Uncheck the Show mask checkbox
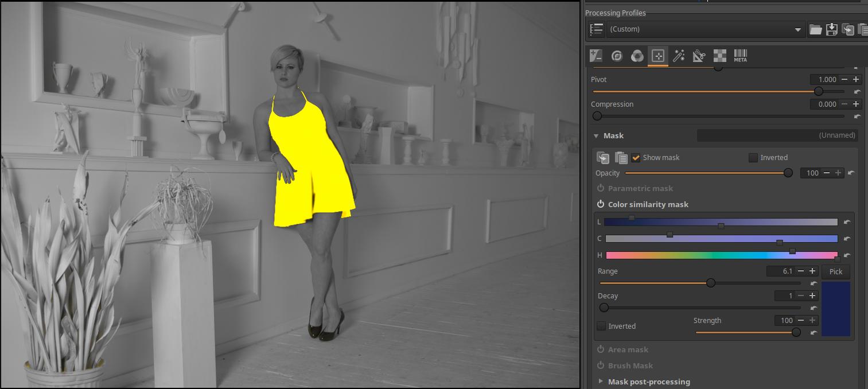Screen dimensions: 868x389 tap(636, 158)
